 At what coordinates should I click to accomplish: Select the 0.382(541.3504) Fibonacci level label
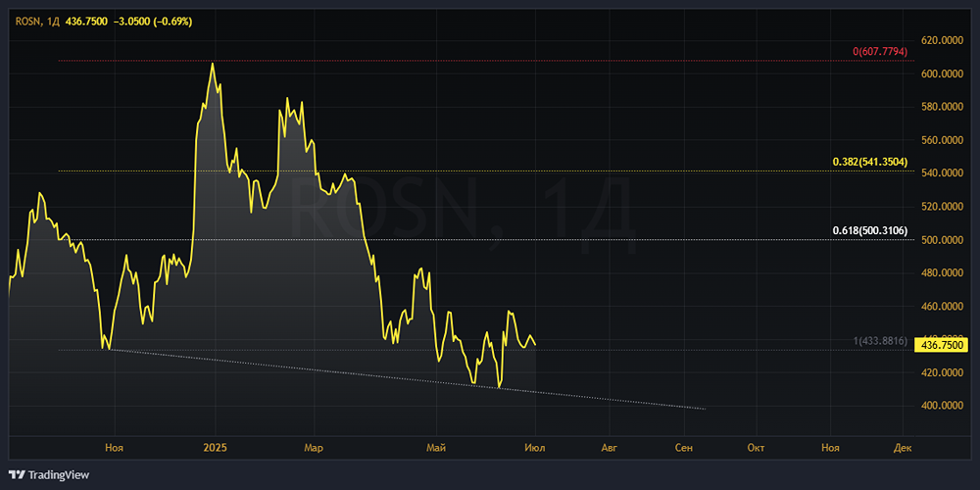(x=870, y=162)
